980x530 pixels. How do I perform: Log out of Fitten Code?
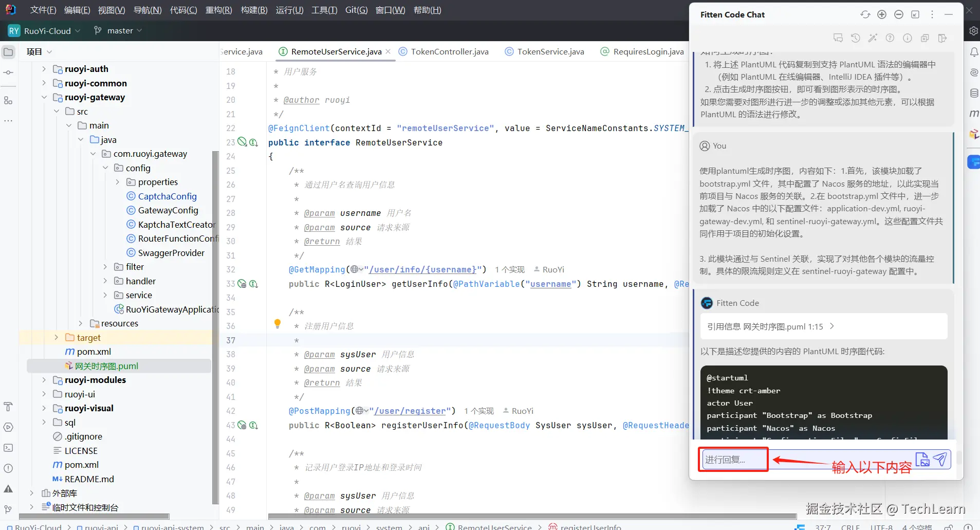[942, 38]
